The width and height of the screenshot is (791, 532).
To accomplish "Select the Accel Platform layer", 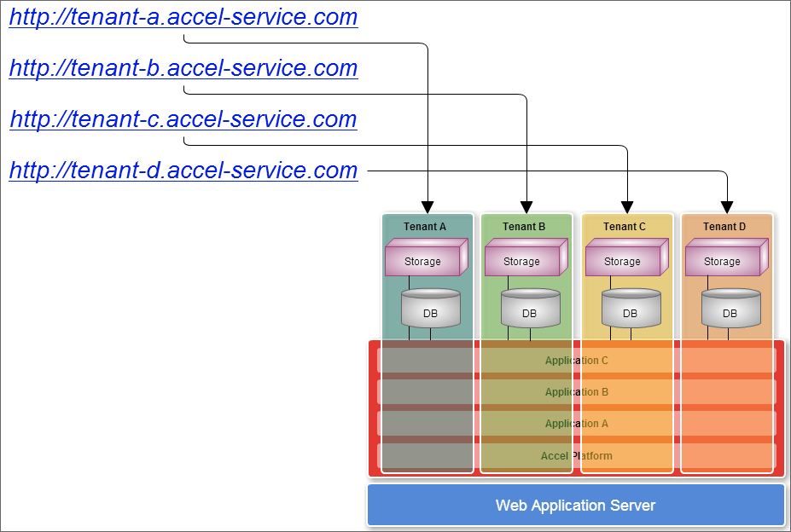I will (576, 455).
